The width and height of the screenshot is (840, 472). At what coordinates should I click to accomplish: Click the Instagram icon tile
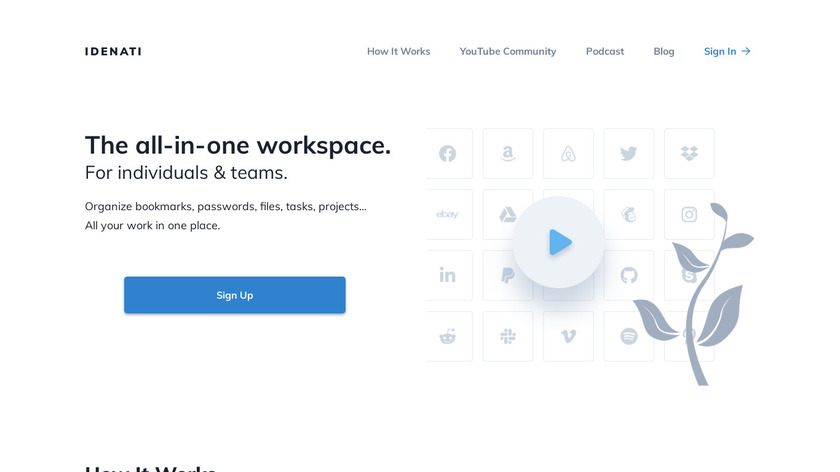point(689,214)
